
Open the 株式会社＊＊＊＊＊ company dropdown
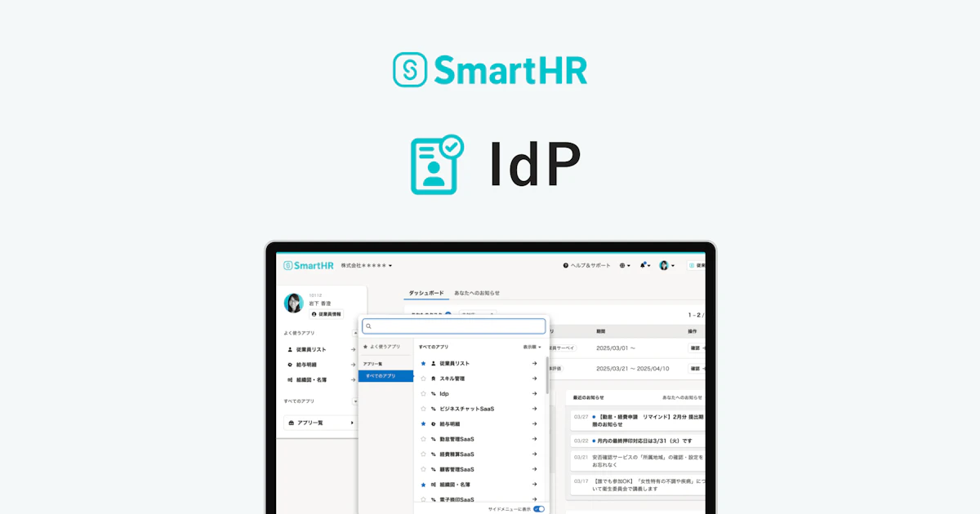tap(367, 265)
